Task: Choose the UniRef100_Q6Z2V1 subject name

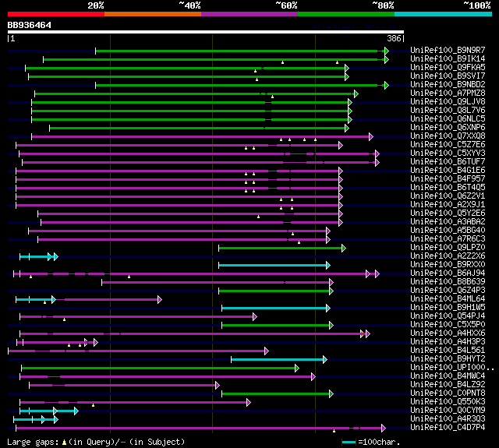Action: point(448,196)
